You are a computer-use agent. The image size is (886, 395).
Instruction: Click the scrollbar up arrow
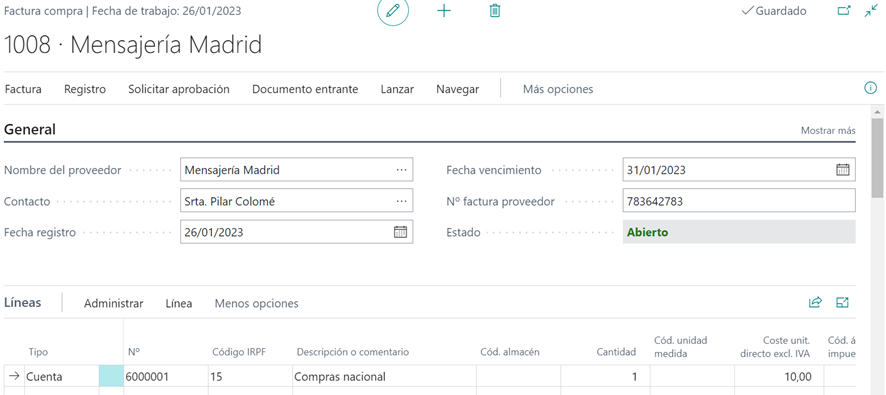pyautogui.click(x=877, y=111)
